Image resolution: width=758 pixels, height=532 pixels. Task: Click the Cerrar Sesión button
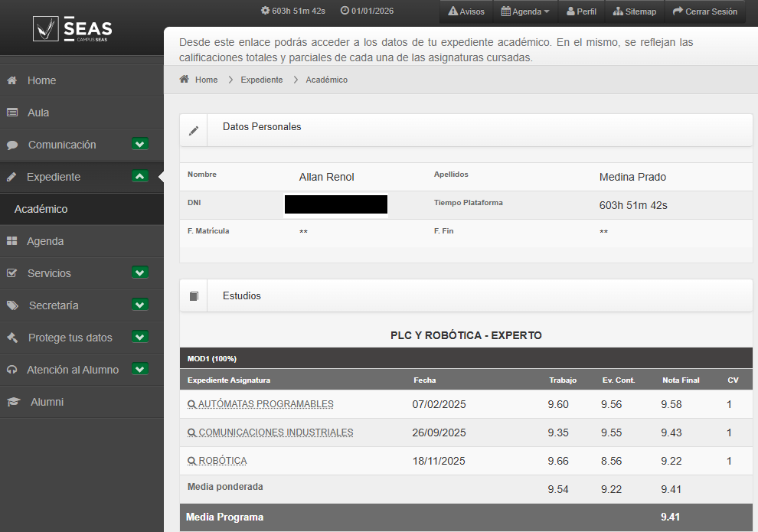[x=705, y=11]
